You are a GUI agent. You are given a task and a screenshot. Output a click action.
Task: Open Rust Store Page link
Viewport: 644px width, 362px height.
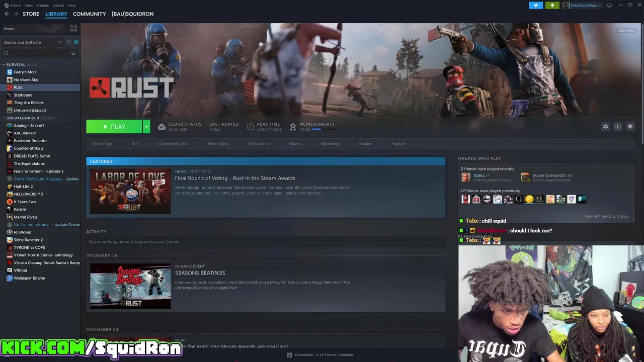coord(102,144)
